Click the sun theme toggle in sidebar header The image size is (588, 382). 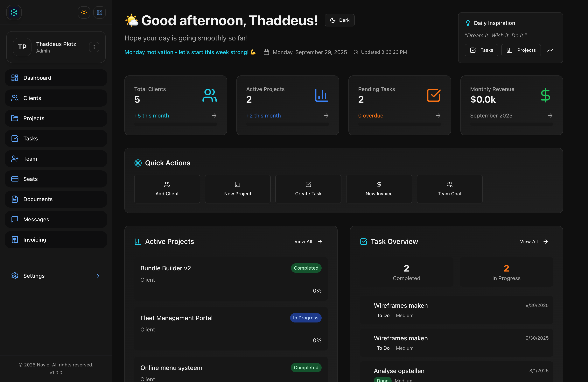[x=84, y=12]
